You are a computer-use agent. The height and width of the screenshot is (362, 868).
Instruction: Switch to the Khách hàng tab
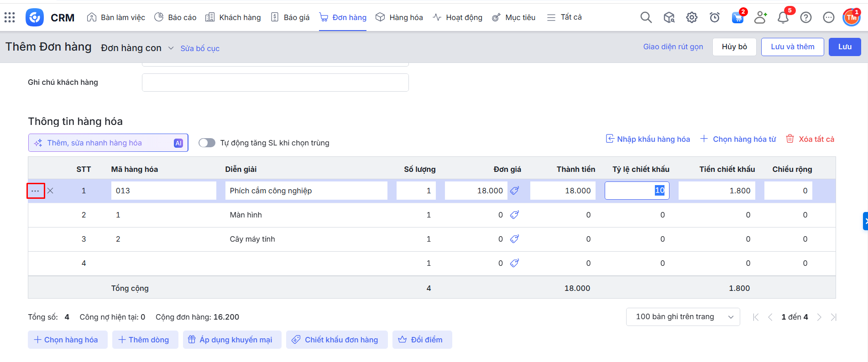coord(233,17)
